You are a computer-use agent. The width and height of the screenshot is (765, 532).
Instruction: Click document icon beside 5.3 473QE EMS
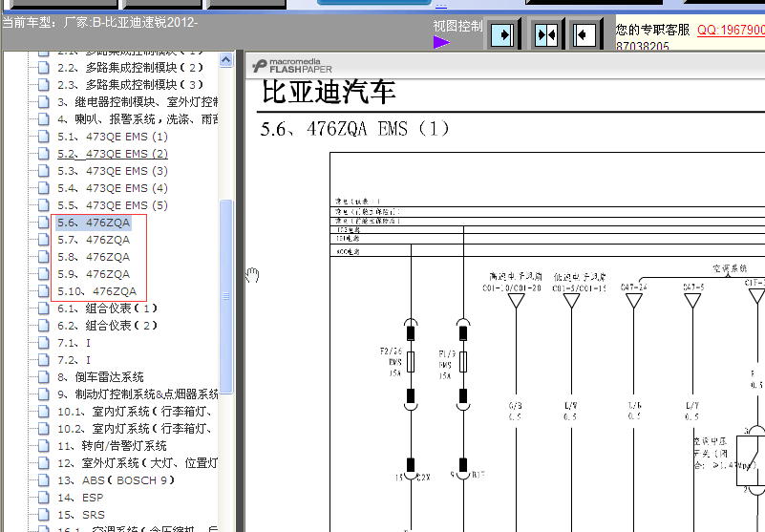pyautogui.click(x=43, y=171)
